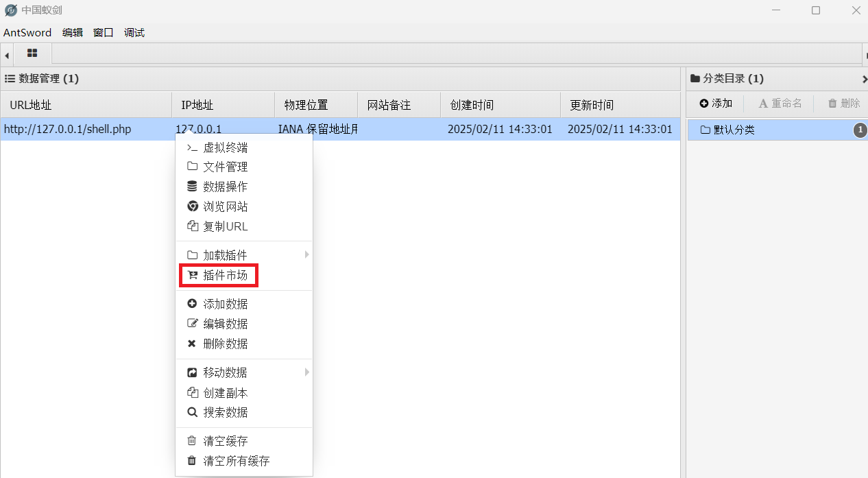The width and height of the screenshot is (868, 478).
Task: Sort by the 创建时间 column header
Action: pos(501,105)
